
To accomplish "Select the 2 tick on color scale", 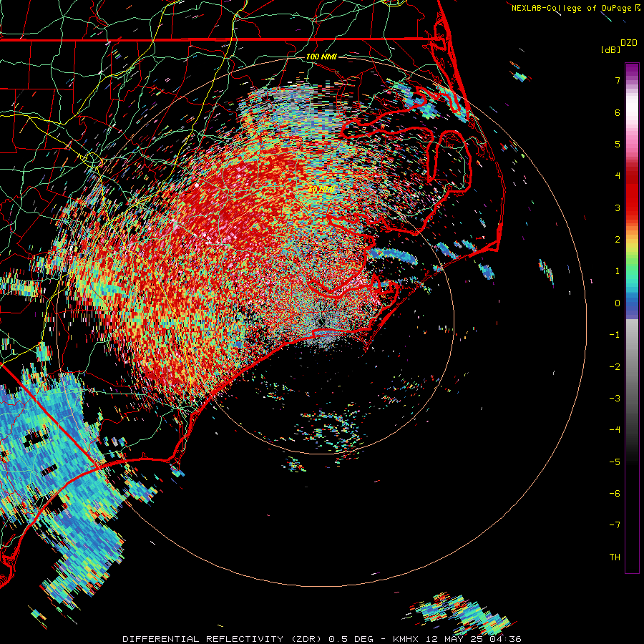I will (618, 240).
